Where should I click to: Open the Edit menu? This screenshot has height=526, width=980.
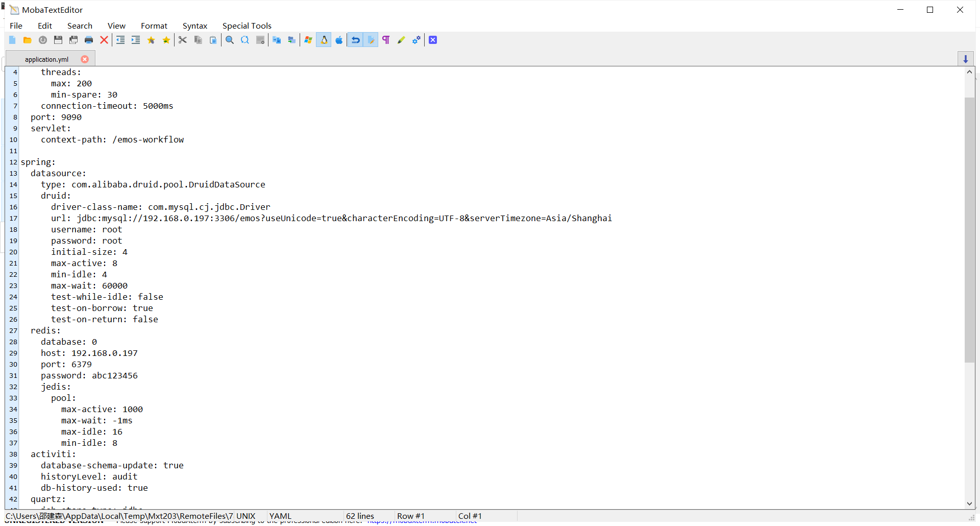[45, 26]
